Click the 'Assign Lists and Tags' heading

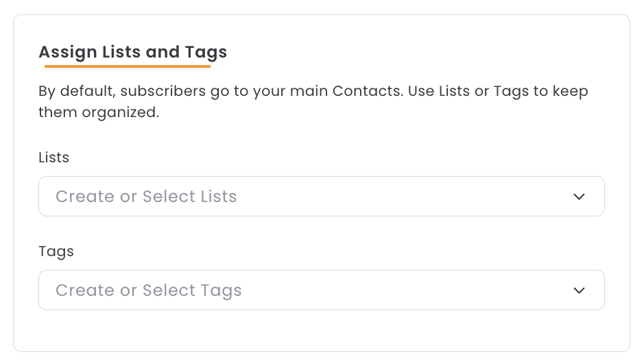click(x=132, y=51)
